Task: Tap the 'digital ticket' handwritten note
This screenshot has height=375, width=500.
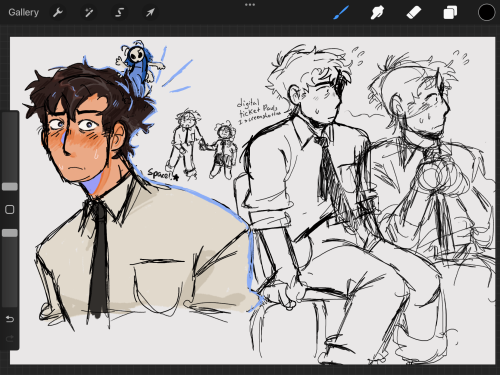Action: pyautogui.click(x=258, y=111)
